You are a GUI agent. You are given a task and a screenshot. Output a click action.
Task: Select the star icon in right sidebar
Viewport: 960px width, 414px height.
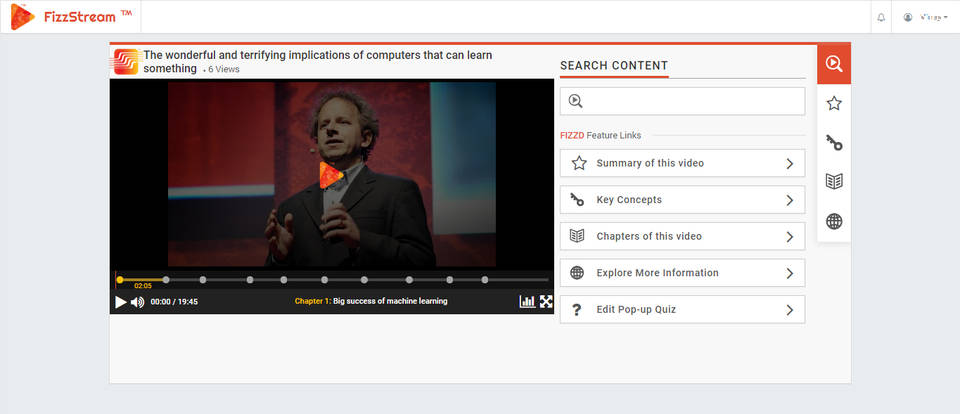834,103
